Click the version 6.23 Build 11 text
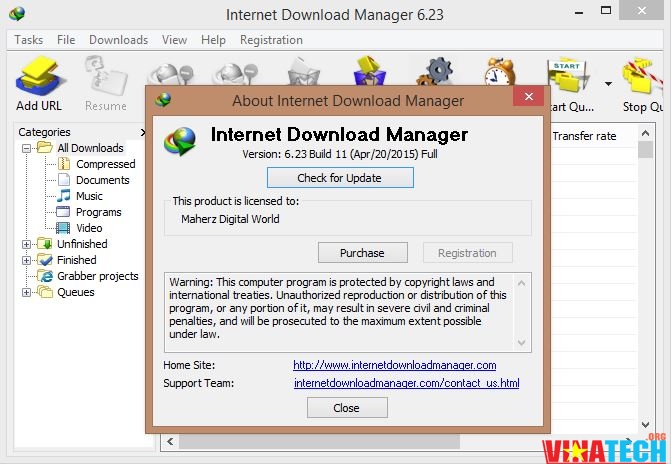671x464 pixels. tap(340, 154)
